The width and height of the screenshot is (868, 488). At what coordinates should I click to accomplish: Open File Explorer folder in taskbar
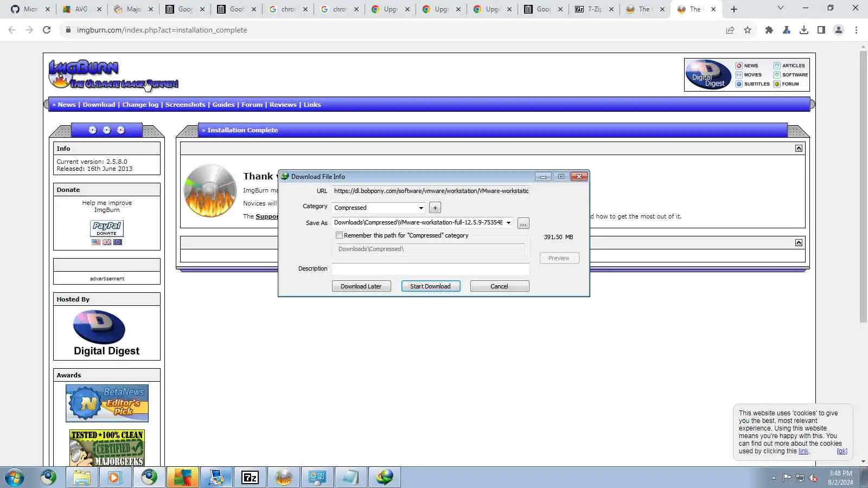tap(82, 478)
